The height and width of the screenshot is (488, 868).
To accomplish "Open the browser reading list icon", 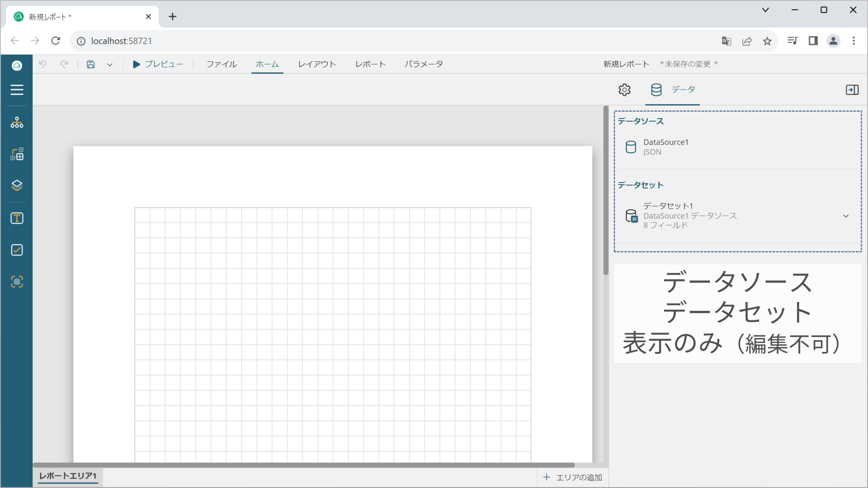I will [x=793, y=41].
